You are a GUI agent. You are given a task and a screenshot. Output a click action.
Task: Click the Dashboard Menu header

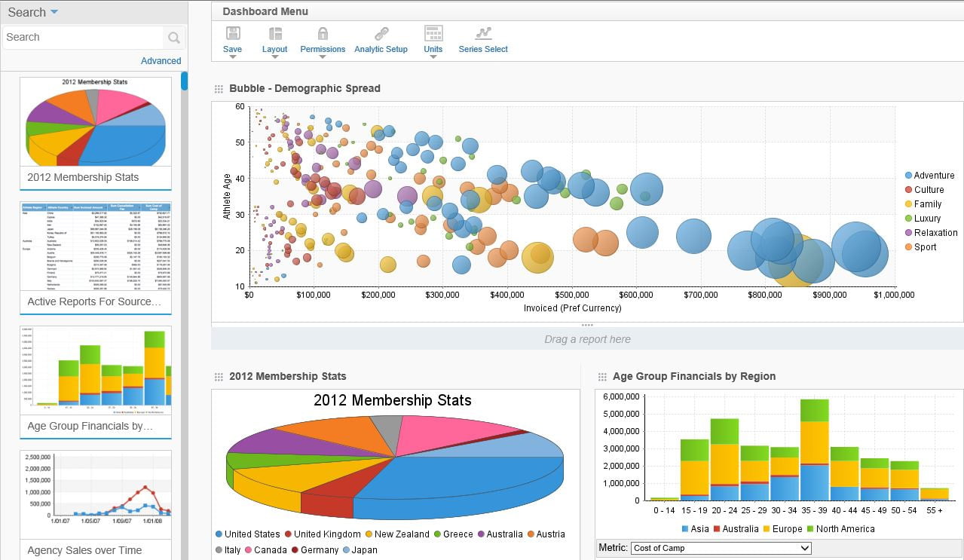click(x=265, y=11)
